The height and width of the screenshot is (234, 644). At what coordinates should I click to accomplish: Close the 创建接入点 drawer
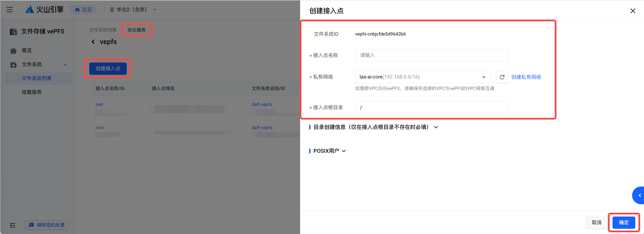(x=633, y=11)
